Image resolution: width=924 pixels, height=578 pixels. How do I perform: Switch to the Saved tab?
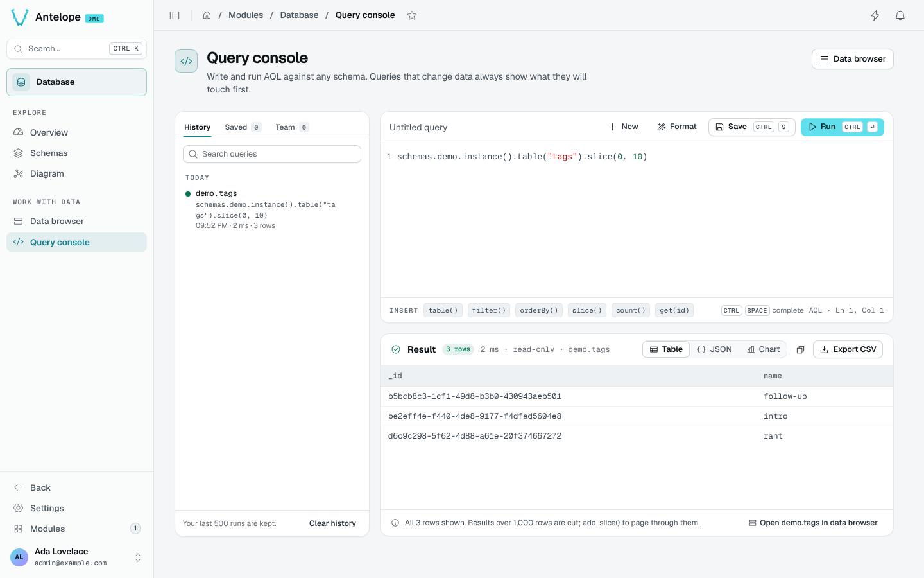coord(243,127)
